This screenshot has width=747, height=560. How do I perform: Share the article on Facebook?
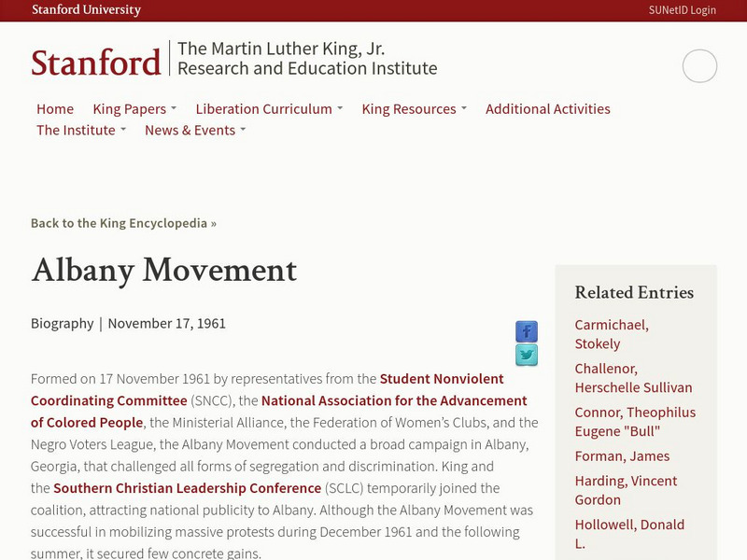click(x=527, y=330)
